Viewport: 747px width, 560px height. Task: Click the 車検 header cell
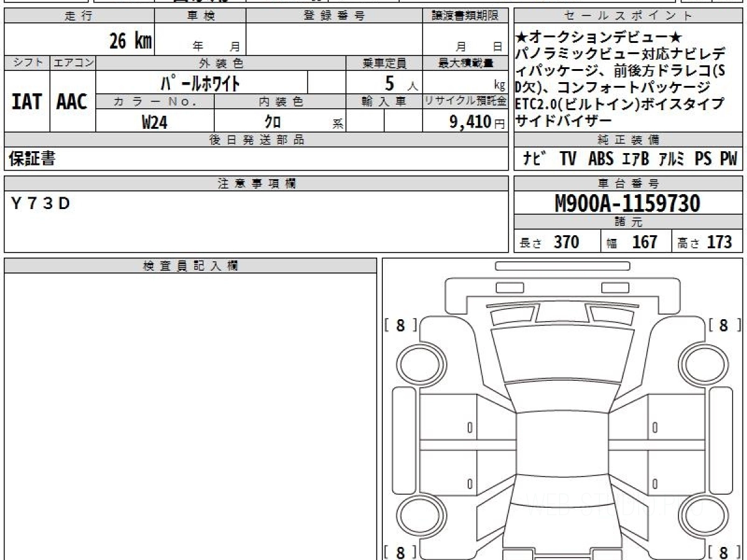(x=200, y=16)
